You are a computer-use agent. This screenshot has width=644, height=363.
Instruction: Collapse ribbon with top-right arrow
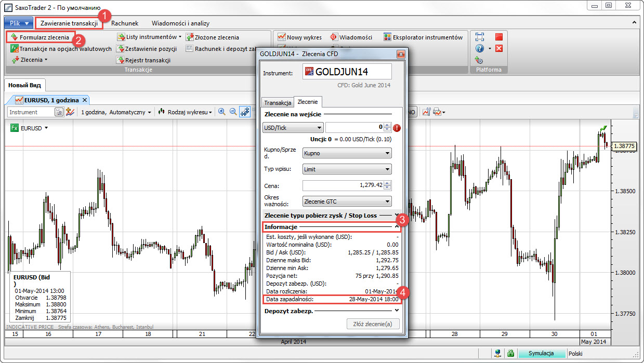point(635,23)
